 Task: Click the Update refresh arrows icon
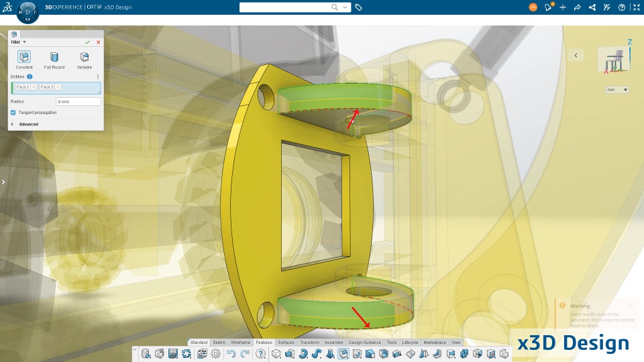186,354
